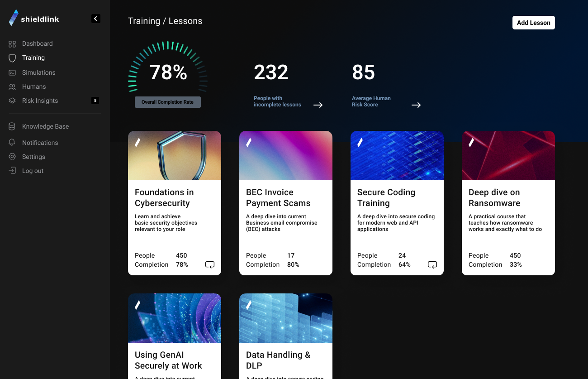This screenshot has height=379, width=588.
Task: Click the Secure Coding Training title
Action: coord(386,198)
